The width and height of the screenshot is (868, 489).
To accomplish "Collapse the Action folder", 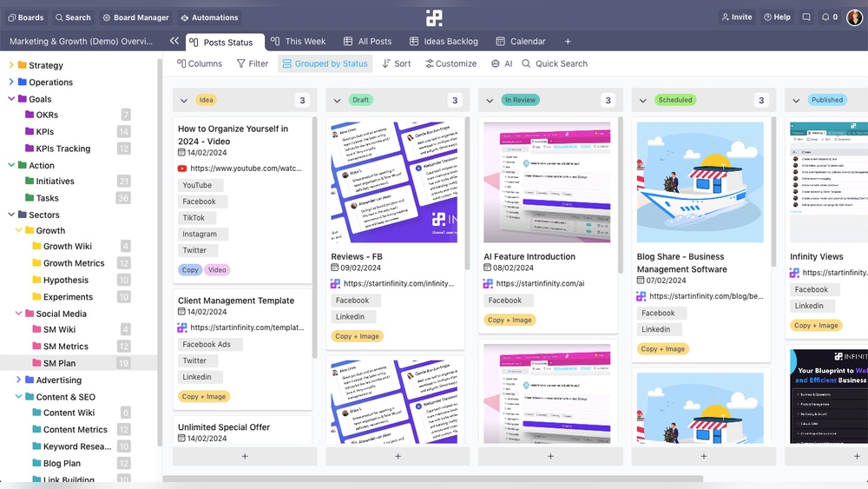I will click(11, 165).
